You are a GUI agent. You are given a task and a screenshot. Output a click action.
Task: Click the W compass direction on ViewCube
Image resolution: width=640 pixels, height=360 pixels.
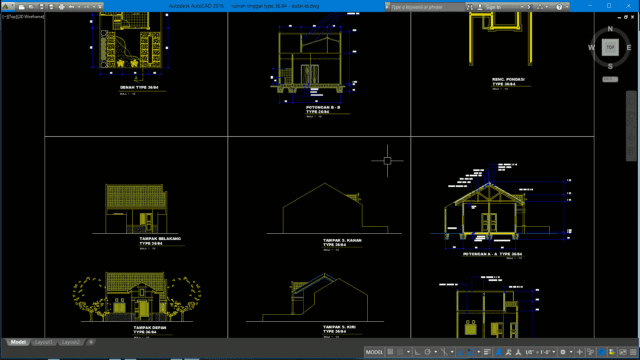tap(591, 48)
